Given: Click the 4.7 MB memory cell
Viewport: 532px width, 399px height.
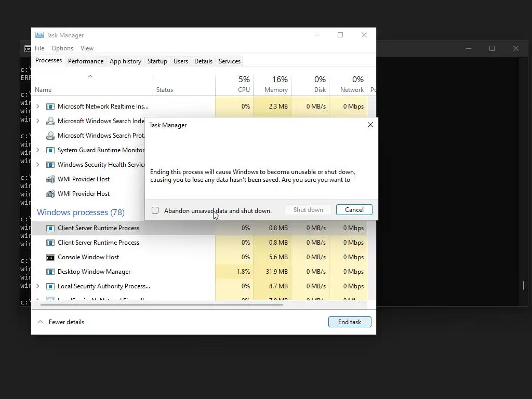Looking at the screenshot, I should coord(272,286).
